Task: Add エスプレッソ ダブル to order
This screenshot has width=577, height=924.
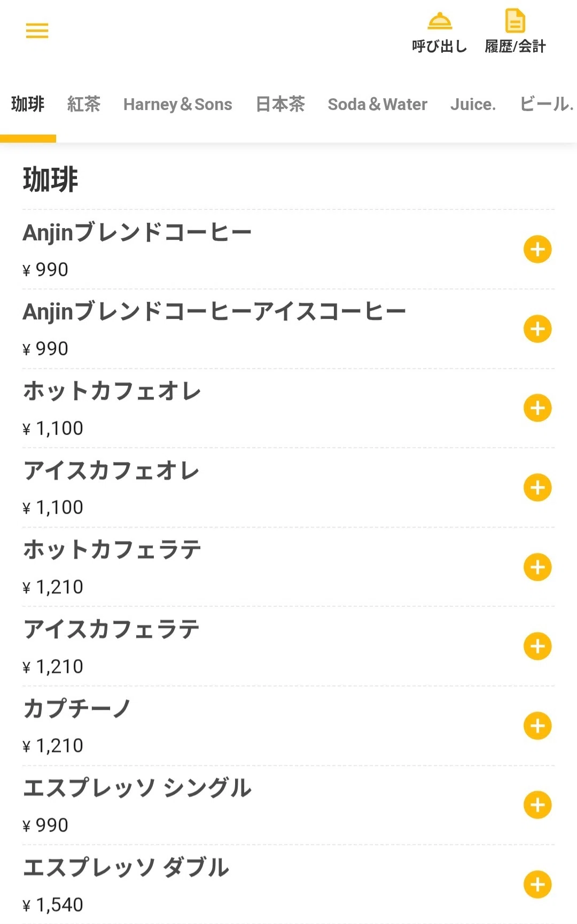Action: (x=537, y=884)
